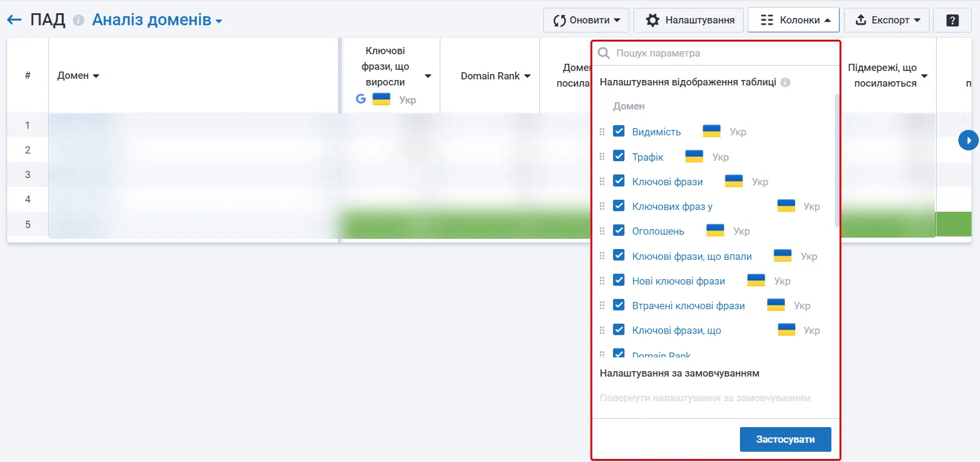Click the Трафік parameter label
The image size is (980, 462).
click(x=648, y=157)
